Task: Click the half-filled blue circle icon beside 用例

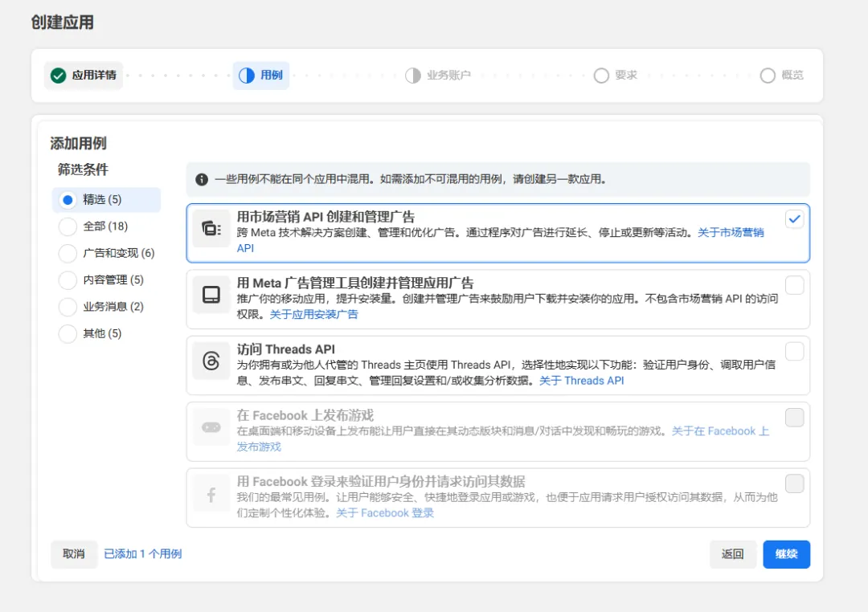Action: pyautogui.click(x=247, y=75)
